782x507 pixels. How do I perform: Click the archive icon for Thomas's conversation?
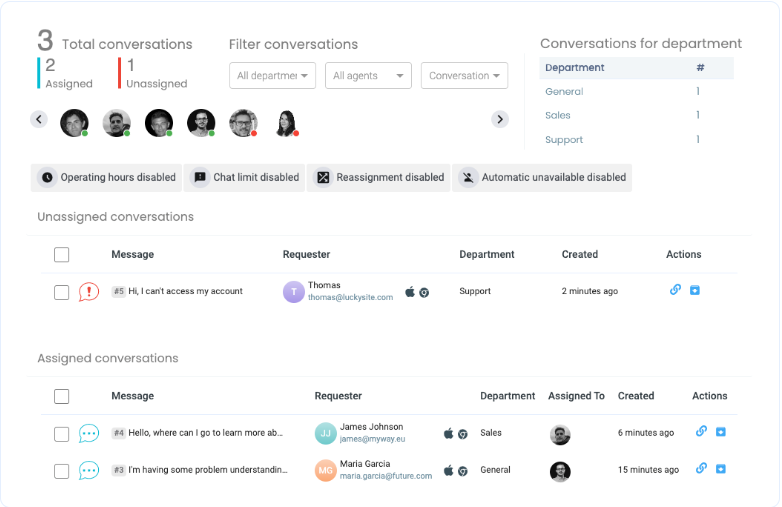pyautogui.click(x=695, y=290)
